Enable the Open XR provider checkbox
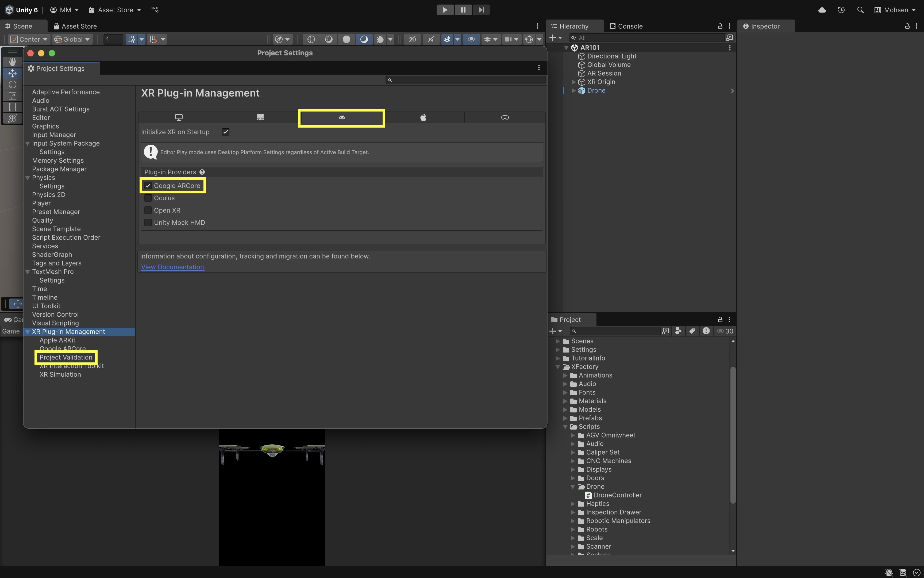 click(x=148, y=210)
